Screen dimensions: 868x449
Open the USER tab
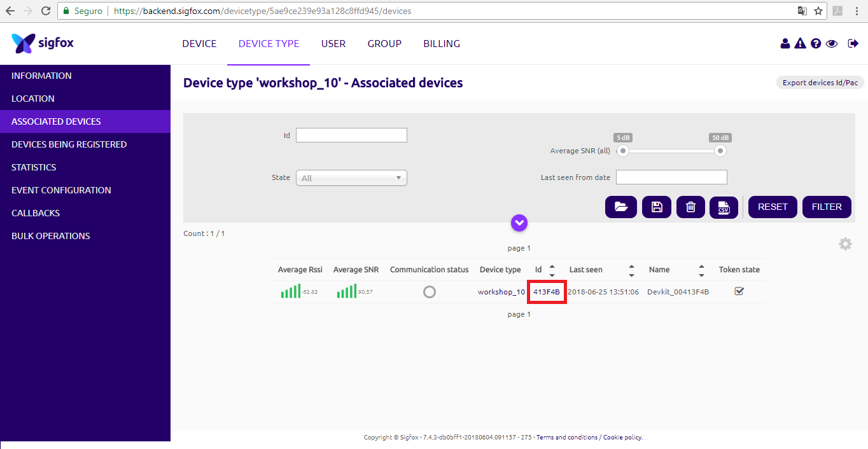(333, 44)
